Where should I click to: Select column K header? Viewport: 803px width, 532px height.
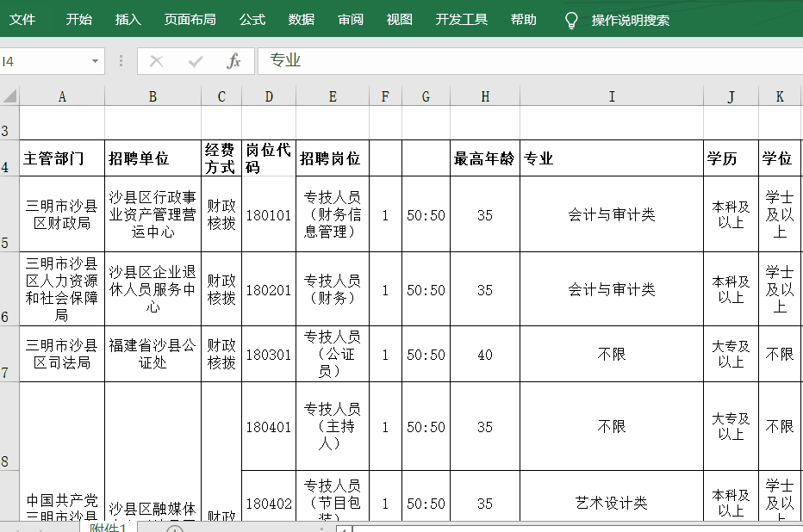click(780, 96)
